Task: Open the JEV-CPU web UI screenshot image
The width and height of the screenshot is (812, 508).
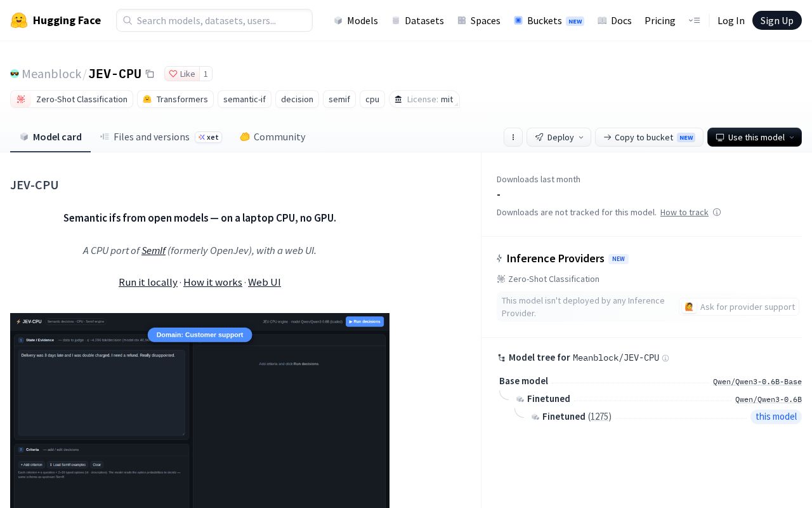Action: click(x=200, y=410)
